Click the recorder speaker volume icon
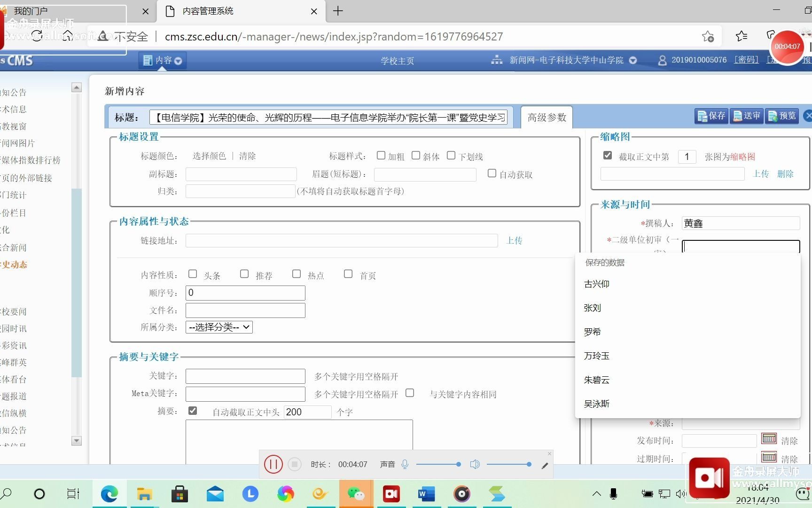This screenshot has height=508, width=812. [475, 464]
